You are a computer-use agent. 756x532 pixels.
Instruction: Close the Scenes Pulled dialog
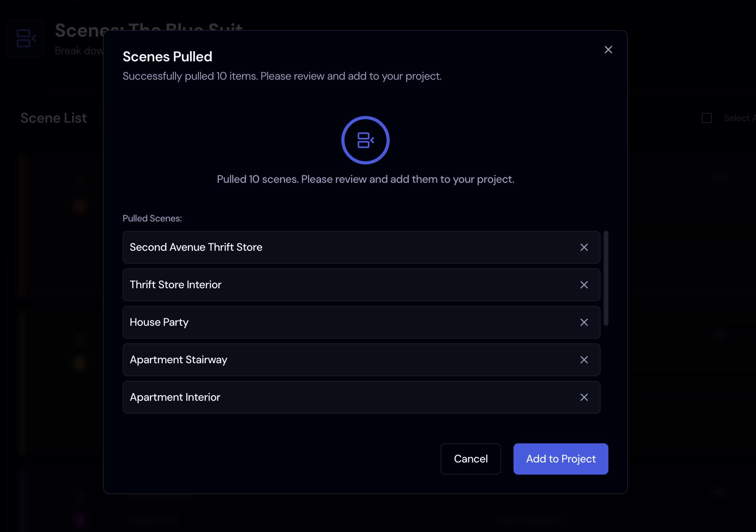608,50
